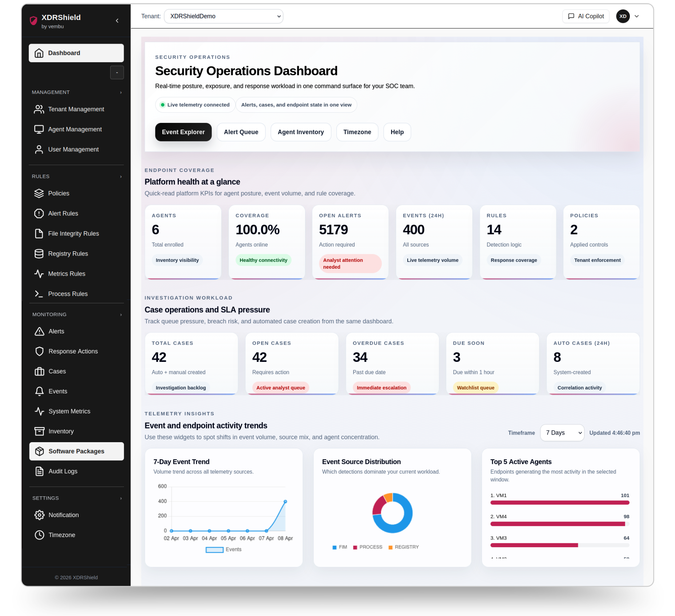
Task: Toggle the FIM legend in source distribution
Action: 340,547
